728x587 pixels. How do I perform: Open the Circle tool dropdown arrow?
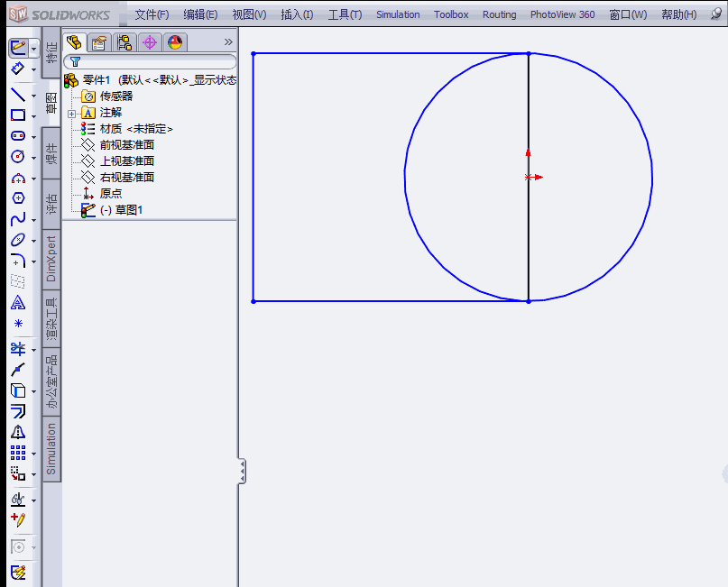tap(34, 158)
